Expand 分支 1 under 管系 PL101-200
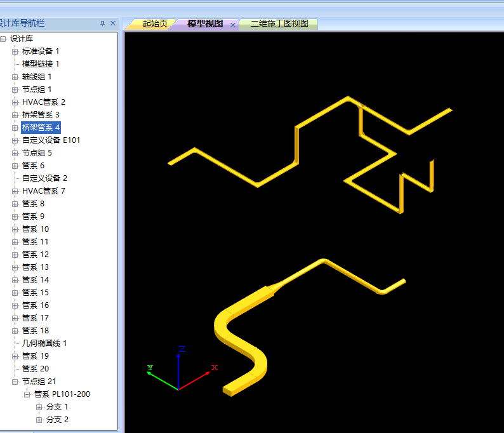The image size is (504, 433). click(39, 407)
